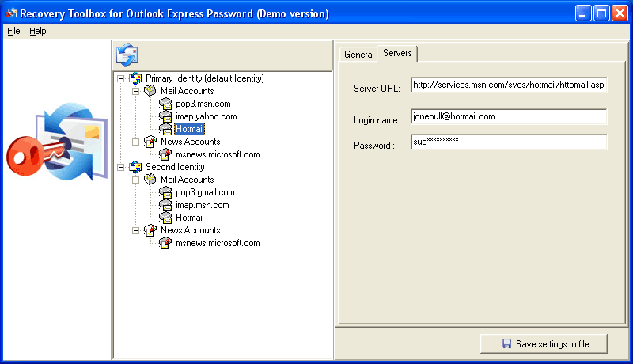Click app icon in the title bar

click(x=11, y=13)
